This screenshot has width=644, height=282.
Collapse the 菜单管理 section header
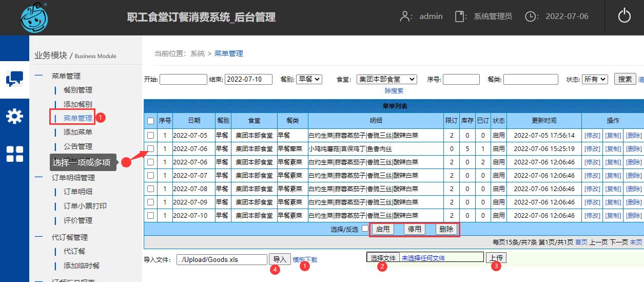(66, 76)
